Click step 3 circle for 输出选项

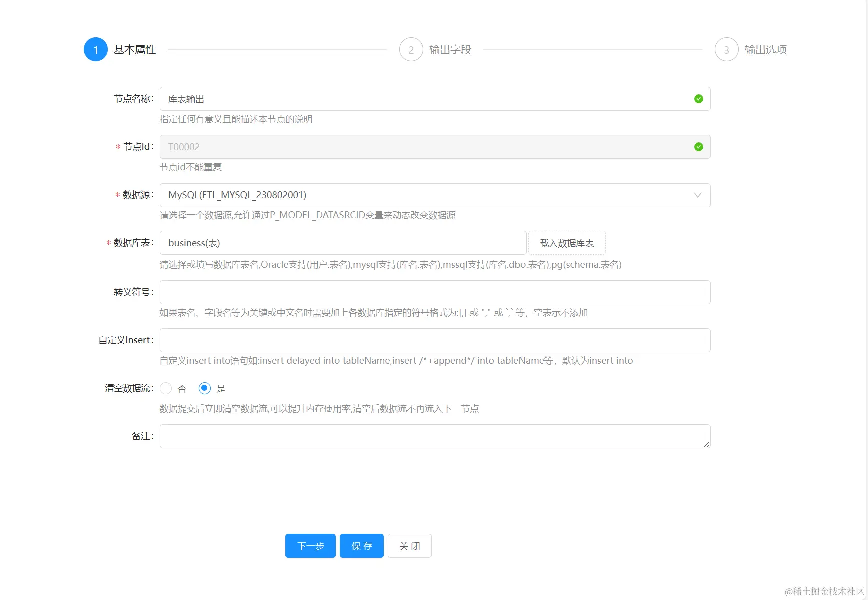[727, 49]
